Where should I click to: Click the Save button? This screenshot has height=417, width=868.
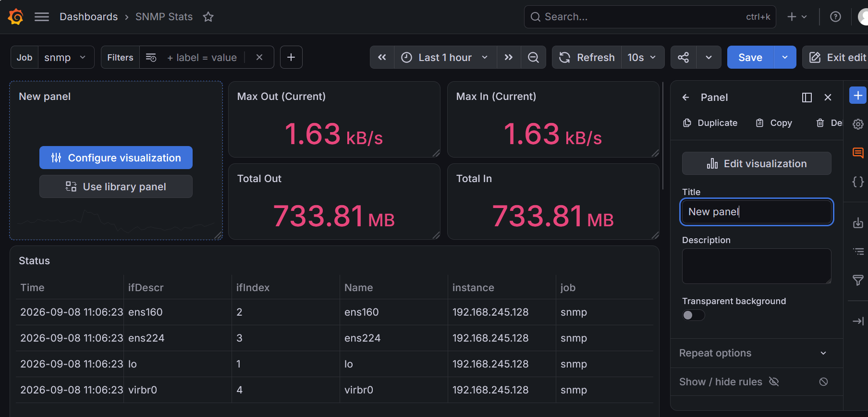[x=750, y=57]
